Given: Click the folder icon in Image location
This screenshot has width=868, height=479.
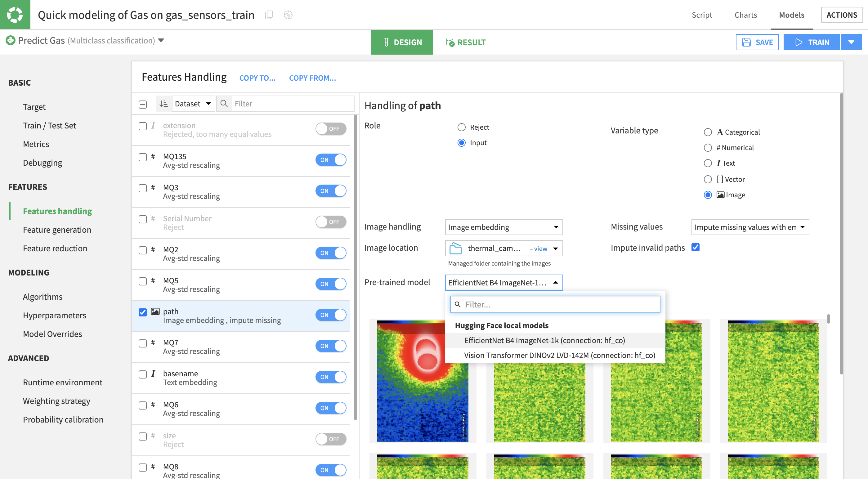Looking at the screenshot, I should click(456, 248).
